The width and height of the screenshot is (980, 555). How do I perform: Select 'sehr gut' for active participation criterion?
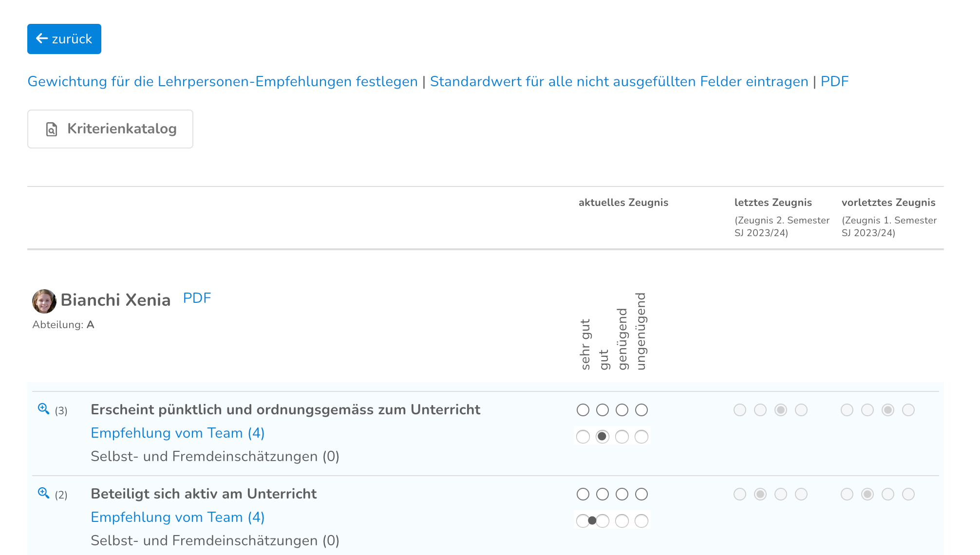(x=583, y=494)
